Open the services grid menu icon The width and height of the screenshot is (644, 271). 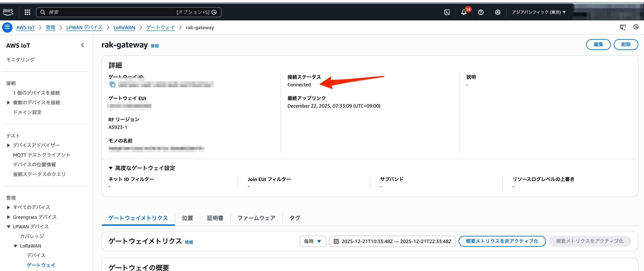[27, 12]
